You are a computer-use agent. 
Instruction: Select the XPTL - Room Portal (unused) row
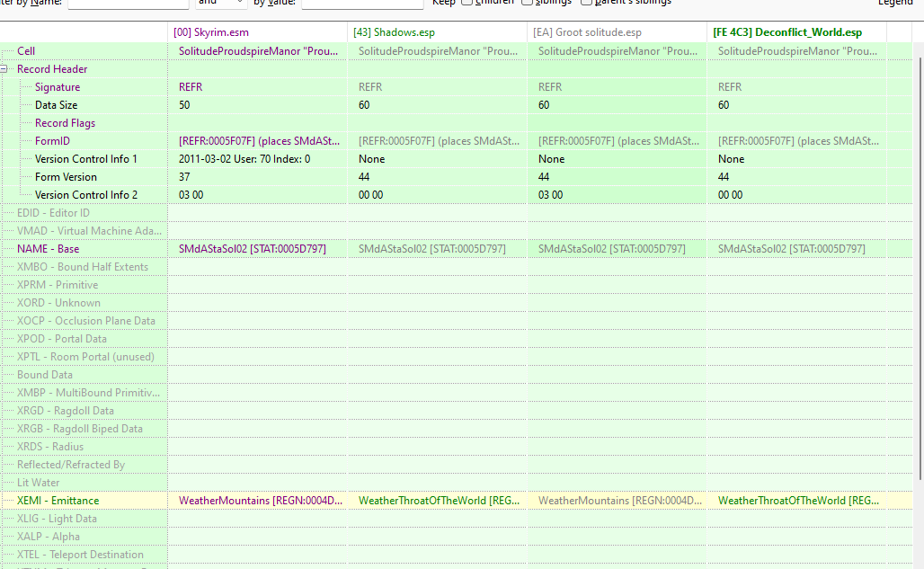[457, 356]
